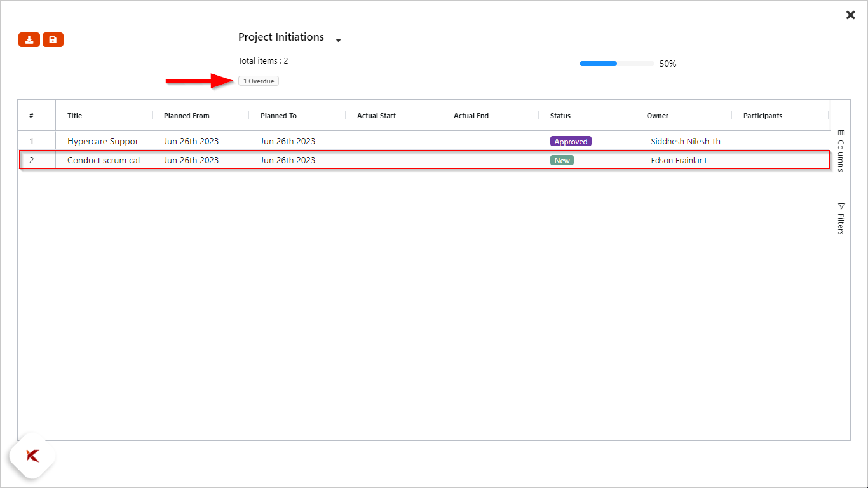Switch to the Columns sidebar tab
Image resolution: width=868 pixels, height=488 pixels.
click(x=840, y=149)
